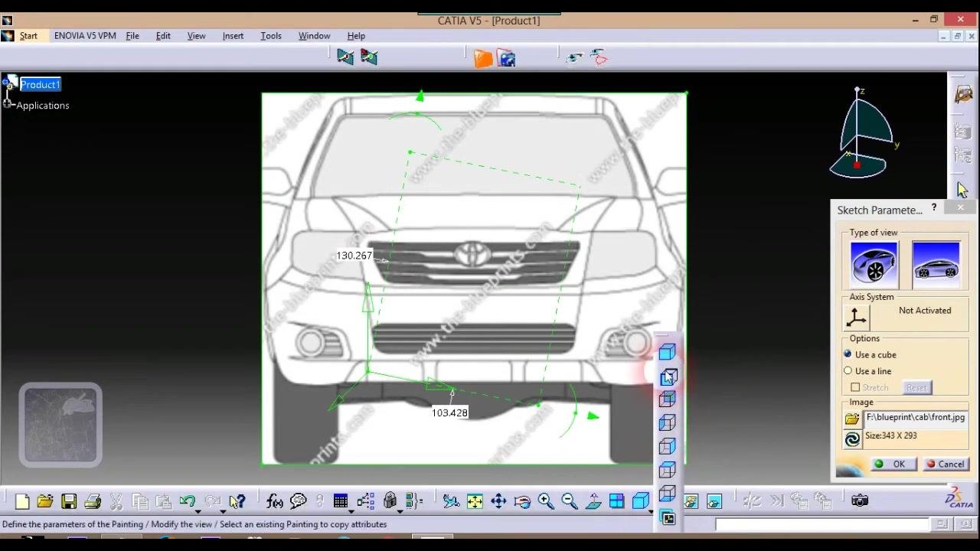Click the Normal View icon
The height and width of the screenshot is (551, 980).
point(593,501)
